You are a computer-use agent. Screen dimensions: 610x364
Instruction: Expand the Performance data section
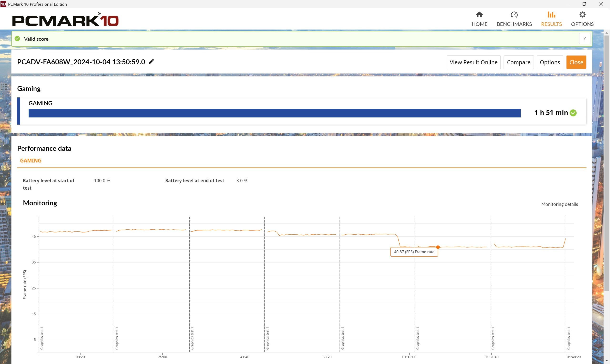pos(44,148)
